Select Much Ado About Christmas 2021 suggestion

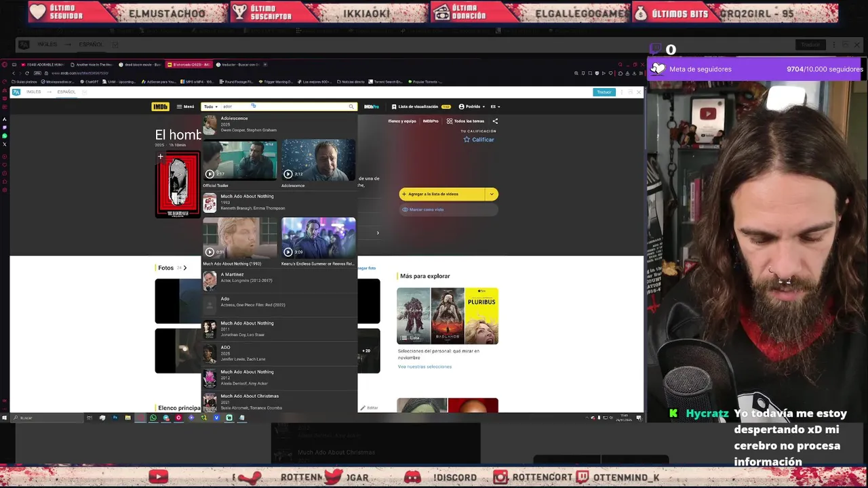279,401
